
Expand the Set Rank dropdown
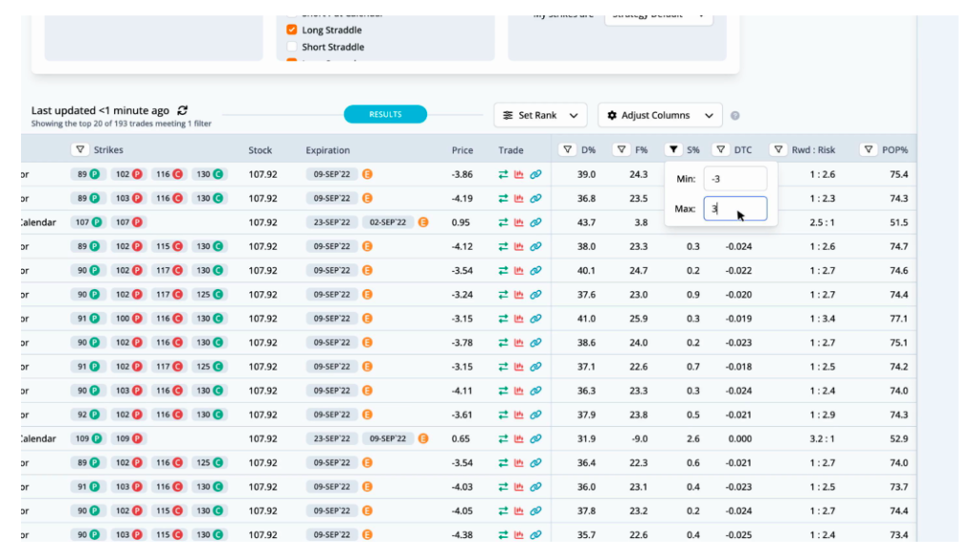point(540,115)
